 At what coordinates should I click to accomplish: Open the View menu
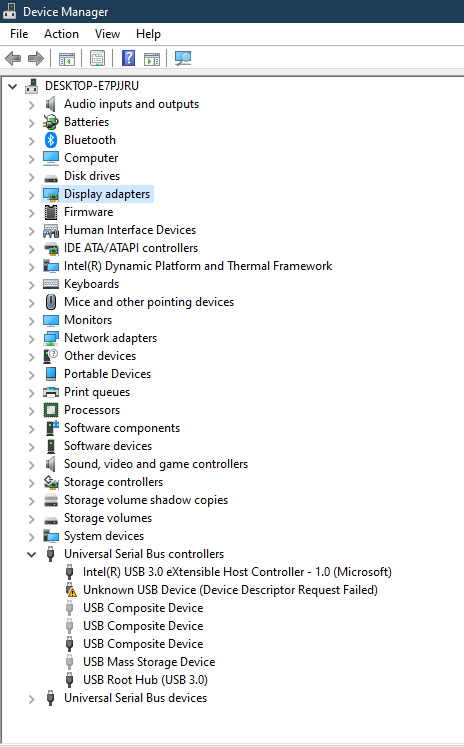coord(107,34)
